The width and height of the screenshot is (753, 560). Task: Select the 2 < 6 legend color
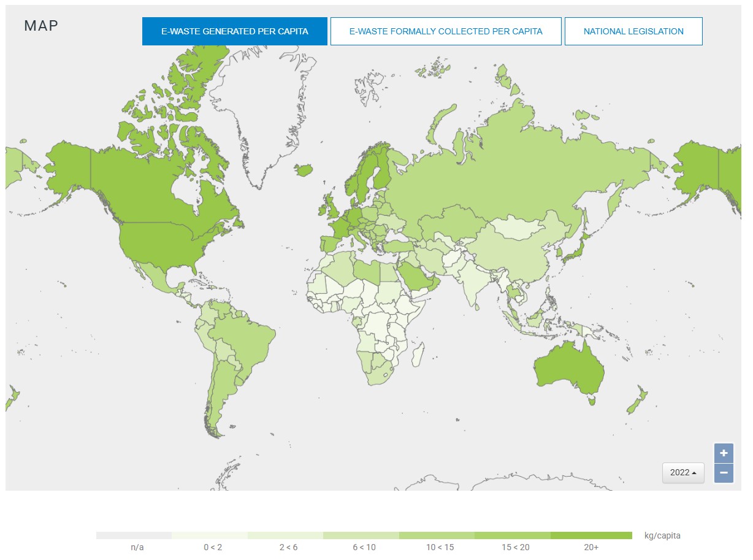(x=285, y=535)
